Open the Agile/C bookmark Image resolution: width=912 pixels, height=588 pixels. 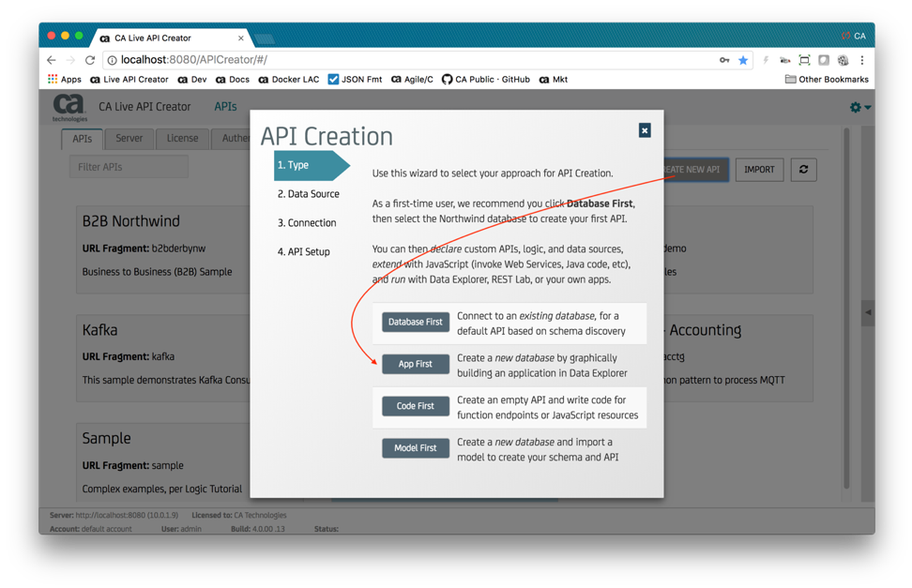tap(412, 79)
